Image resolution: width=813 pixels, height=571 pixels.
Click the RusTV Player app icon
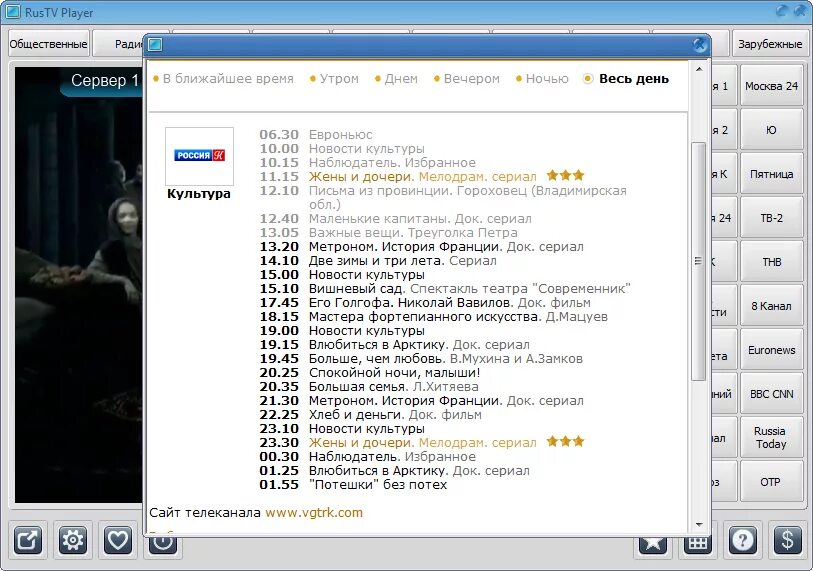click(x=12, y=11)
